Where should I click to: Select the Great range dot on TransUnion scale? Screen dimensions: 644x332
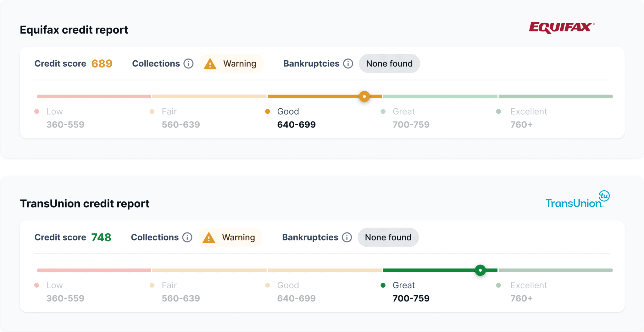click(383, 285)
